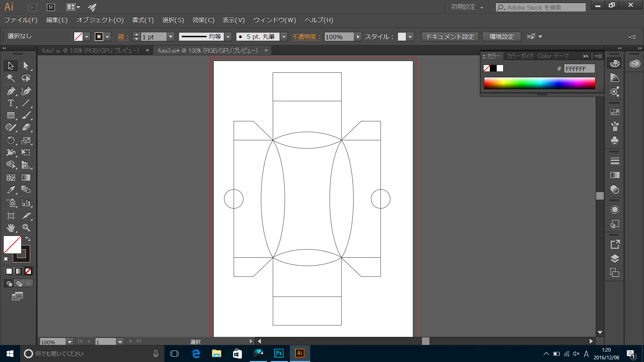Screen dimensions: 644x362
Task: Click the 不透明度 opacity link
Action: tap(306, 37)
